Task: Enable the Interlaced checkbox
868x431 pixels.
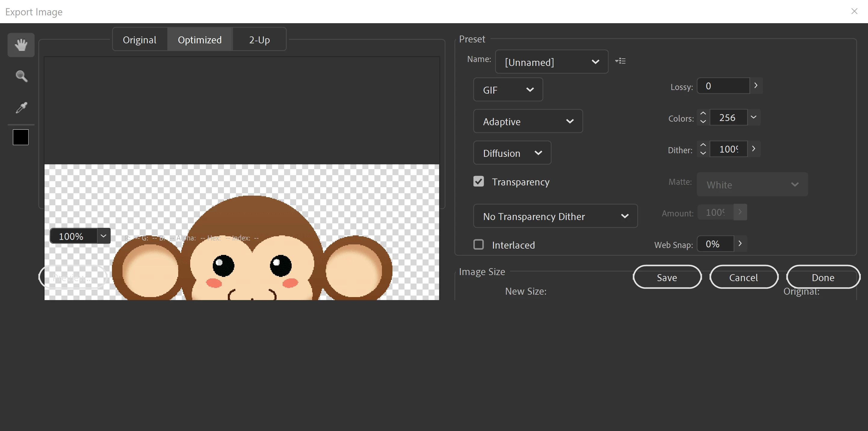Action: 479,244
